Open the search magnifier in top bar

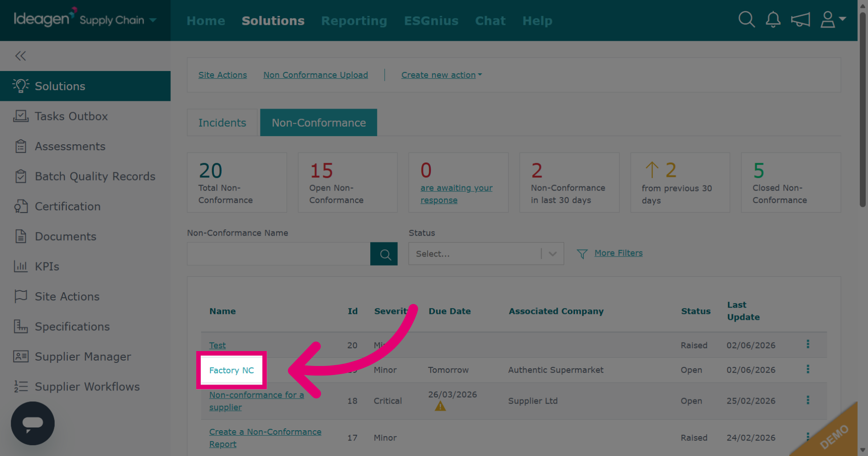746,19
